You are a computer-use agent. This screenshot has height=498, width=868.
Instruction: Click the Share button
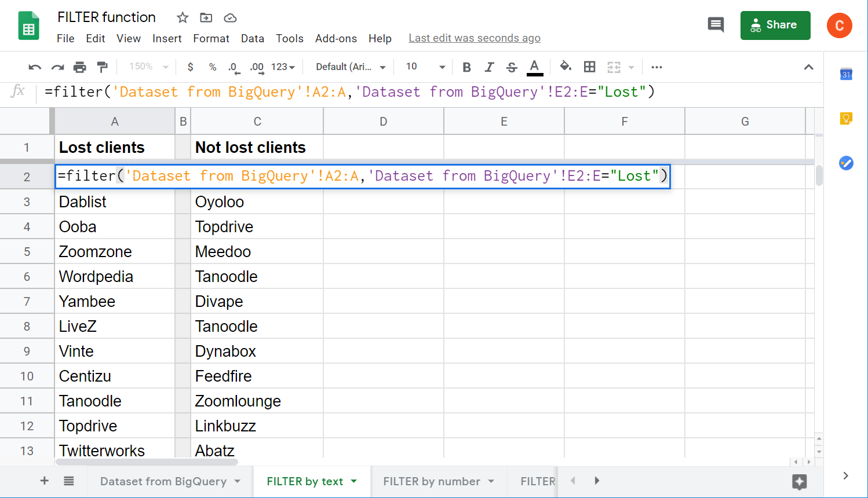pos(775,25)
